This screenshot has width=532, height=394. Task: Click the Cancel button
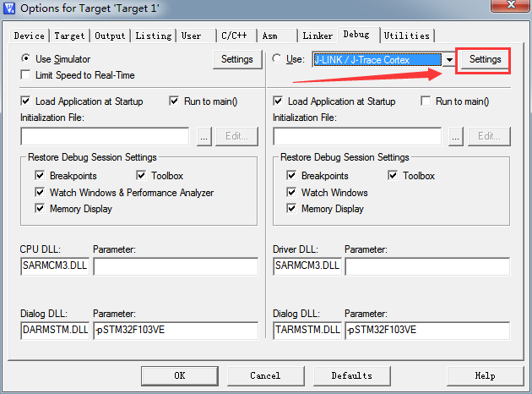pyautogui.click(x=266, y=375)
